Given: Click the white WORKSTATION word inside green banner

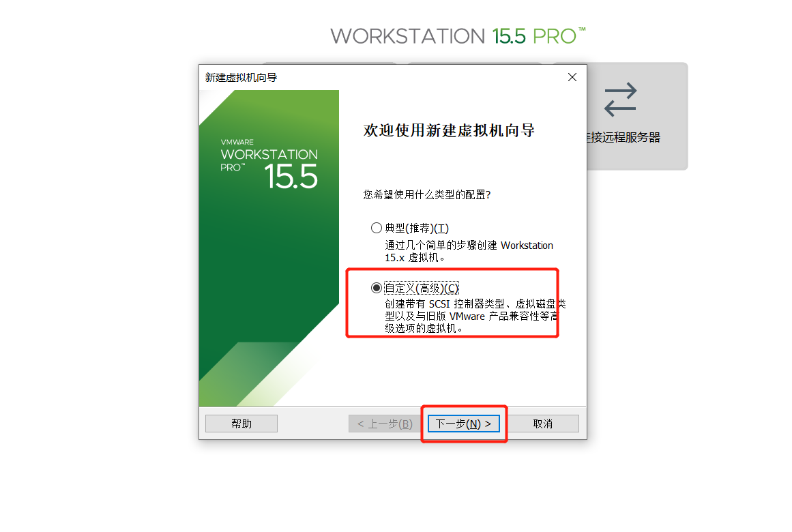Looking at the screenshot, I should [269, 154].
